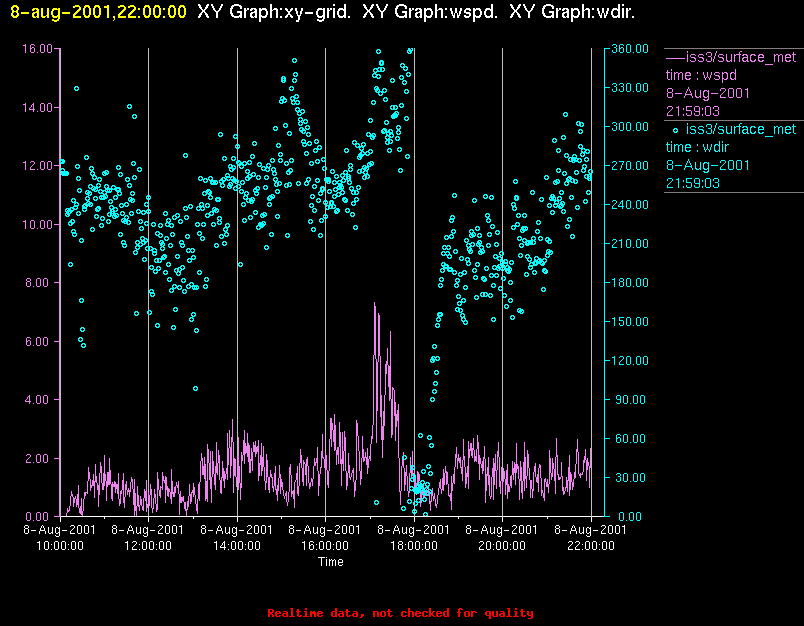Click the 10:00:00 x-axis tick label

[60, 546]
